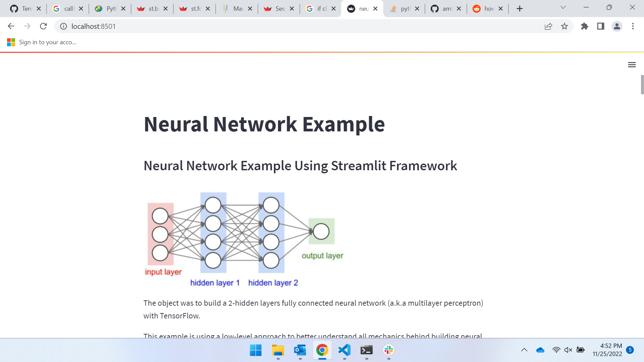
Task: Open the Streamlit hamburger menu
Action: pyautogui.click(x=632, y=65)
